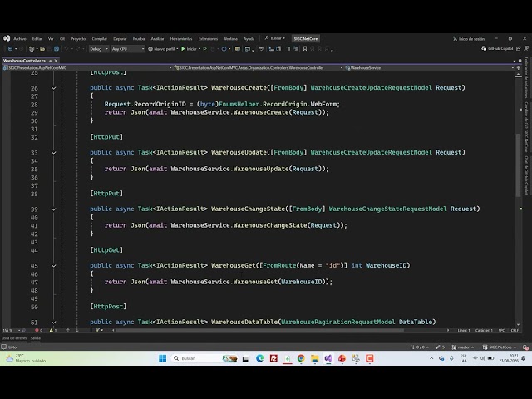The width and height of the screenshot is (532, 399).
Task: Open the WarehouseController class navigation dropdown
Action: pos(259,68)
